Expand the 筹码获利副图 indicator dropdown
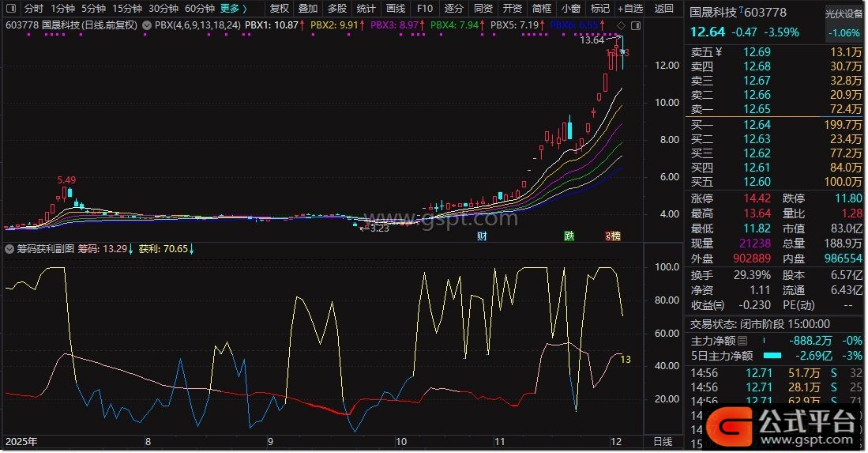This screenshot has width=868, height=453. coord(9,249)
